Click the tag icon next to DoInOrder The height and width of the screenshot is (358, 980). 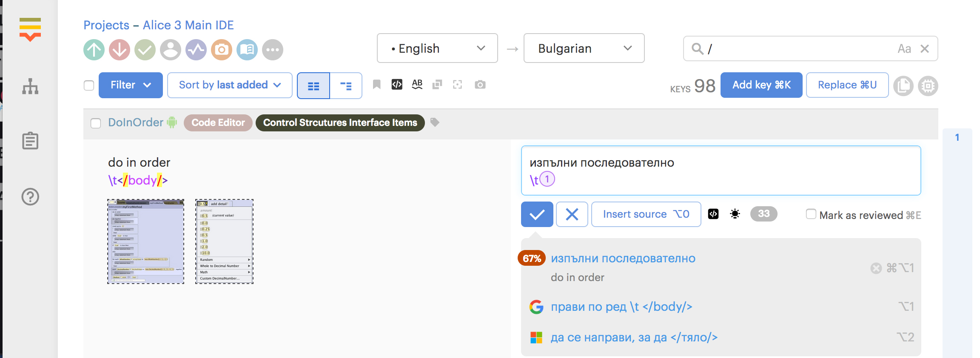(x=435, y=122)
